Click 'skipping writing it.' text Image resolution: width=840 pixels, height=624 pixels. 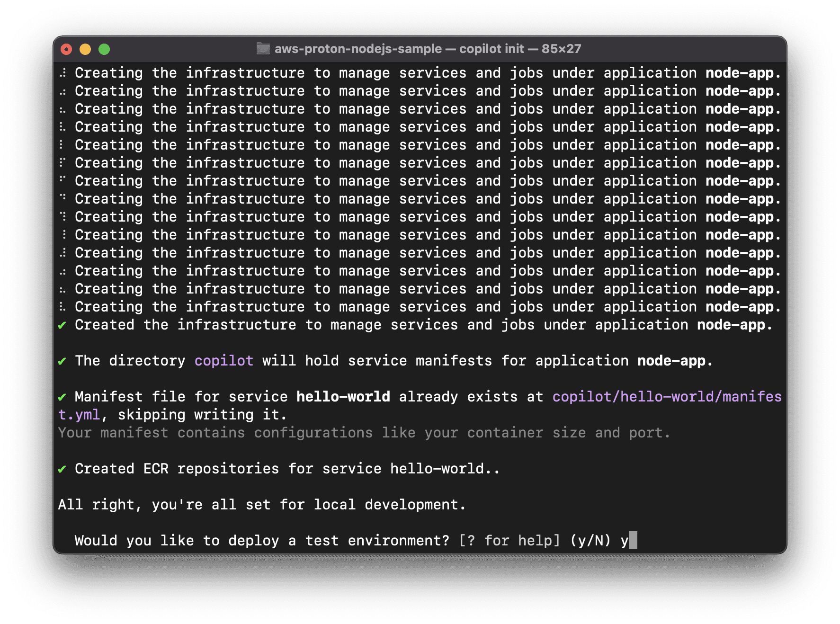coord(202,414)
